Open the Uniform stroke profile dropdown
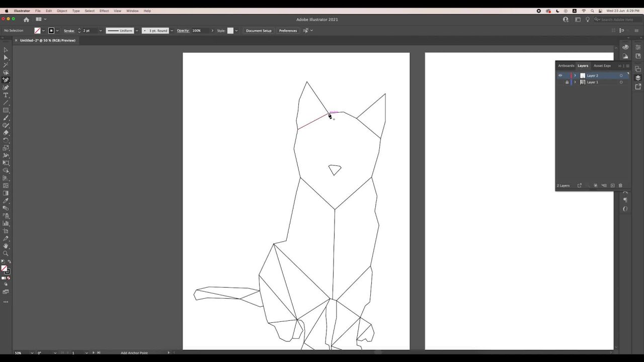Viewport: 644px width, 362px height. (x=136, y=31)
